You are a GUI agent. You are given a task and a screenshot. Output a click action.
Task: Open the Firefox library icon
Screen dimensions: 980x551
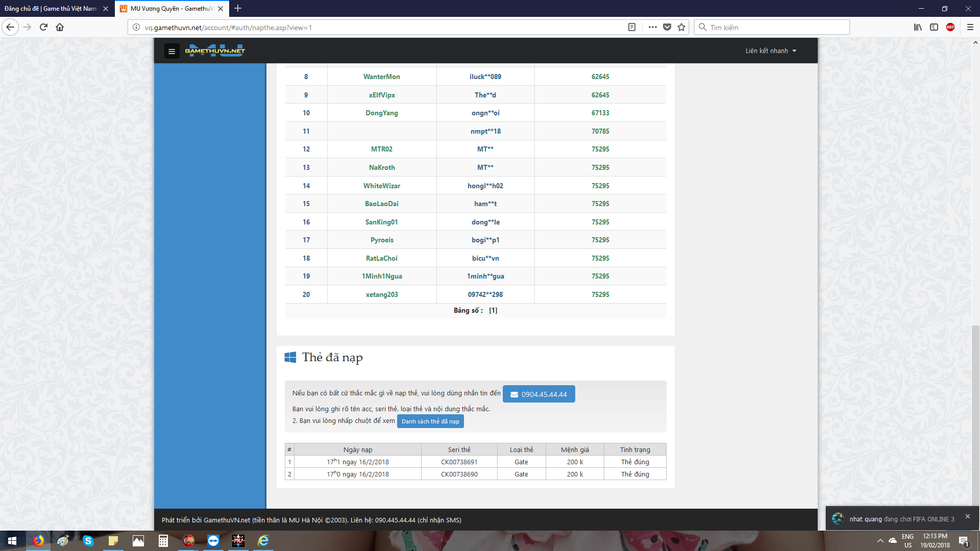point(918,27)
